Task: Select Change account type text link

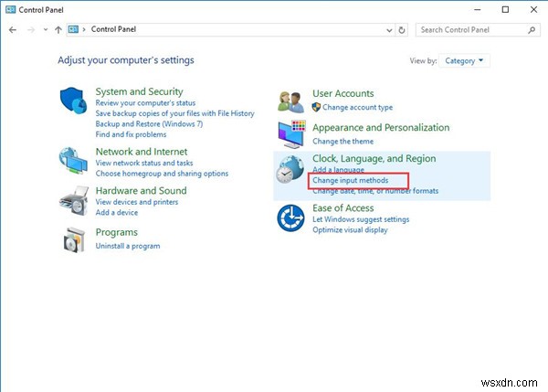Action: click(x=357, y=107)
